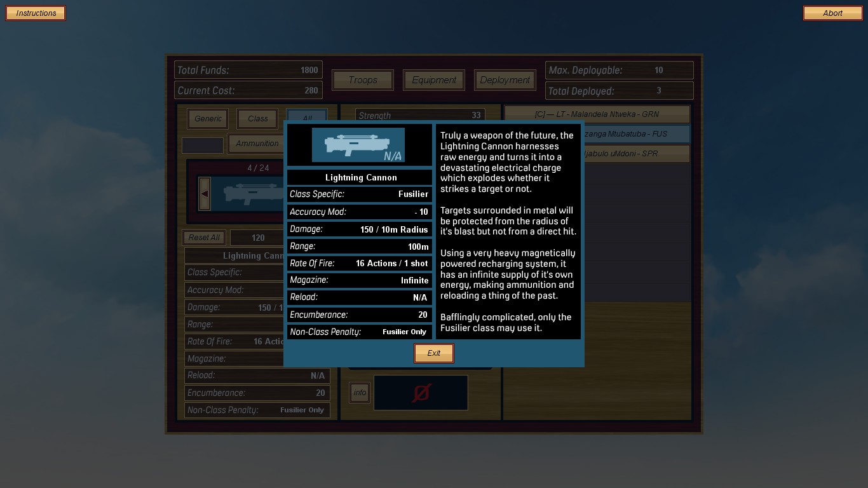Pick the SPR trooper uMdoni row
868x488 pixels.
[x=635, y=154]
